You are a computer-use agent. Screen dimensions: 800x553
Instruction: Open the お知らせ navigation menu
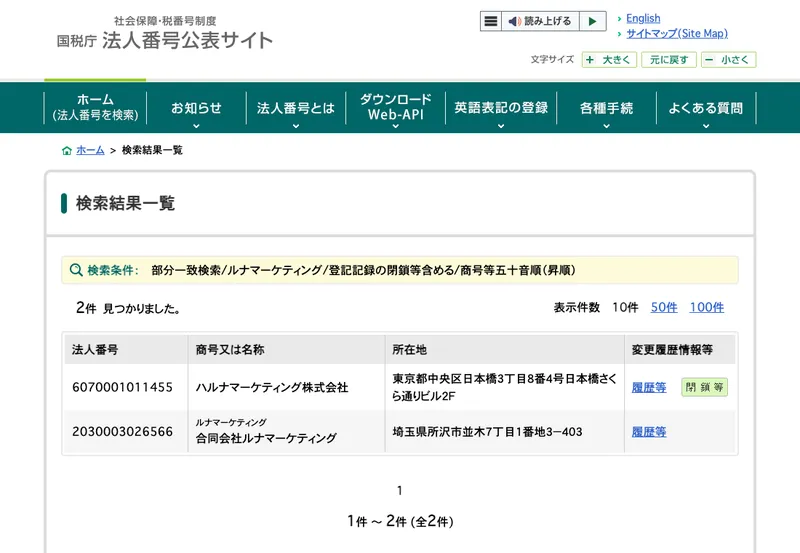click(x=196, y=108)
